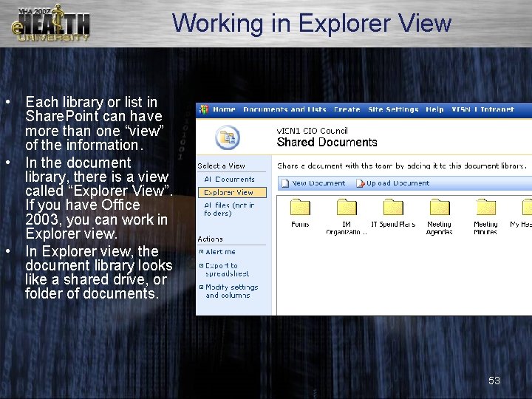This screenshot has height=399, width=532.
Task: Click the Upload Document arrow icon
Action: click(360, 183)
